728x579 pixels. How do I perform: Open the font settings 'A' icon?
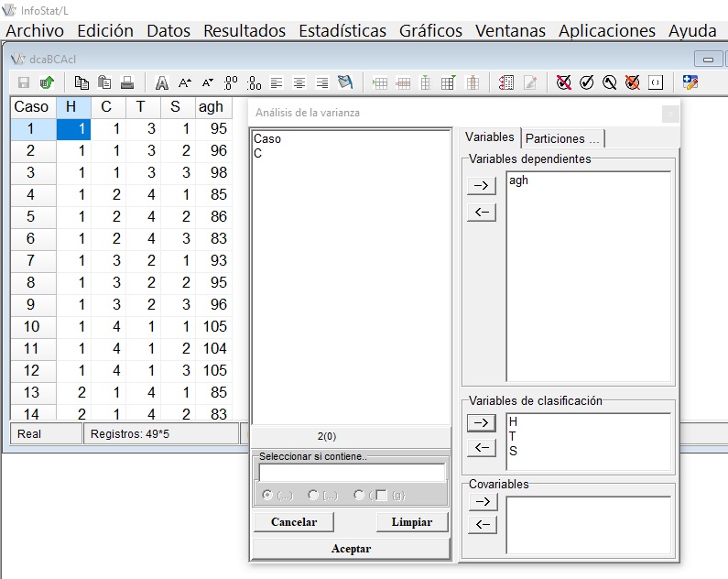point(162,82)
